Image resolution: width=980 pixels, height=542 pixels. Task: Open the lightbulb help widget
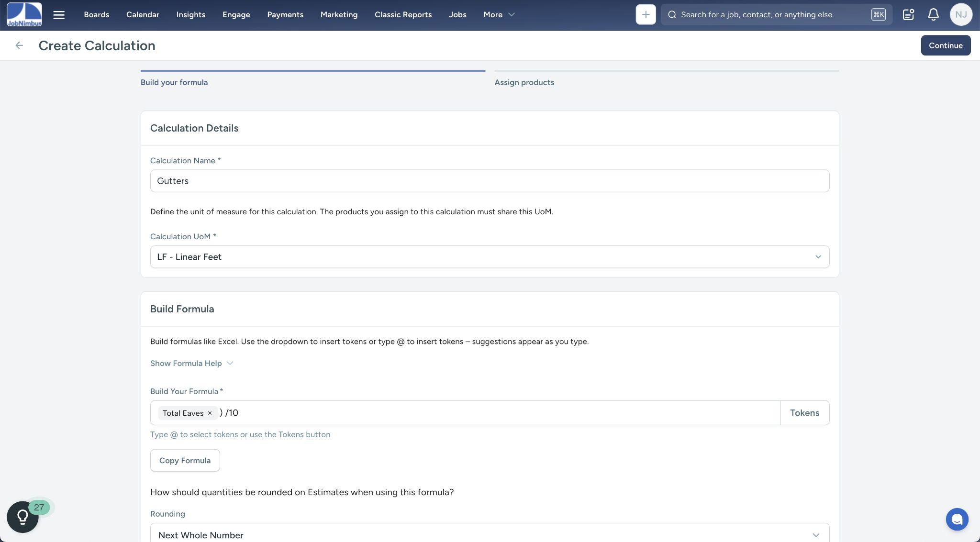tap(22, 517)
